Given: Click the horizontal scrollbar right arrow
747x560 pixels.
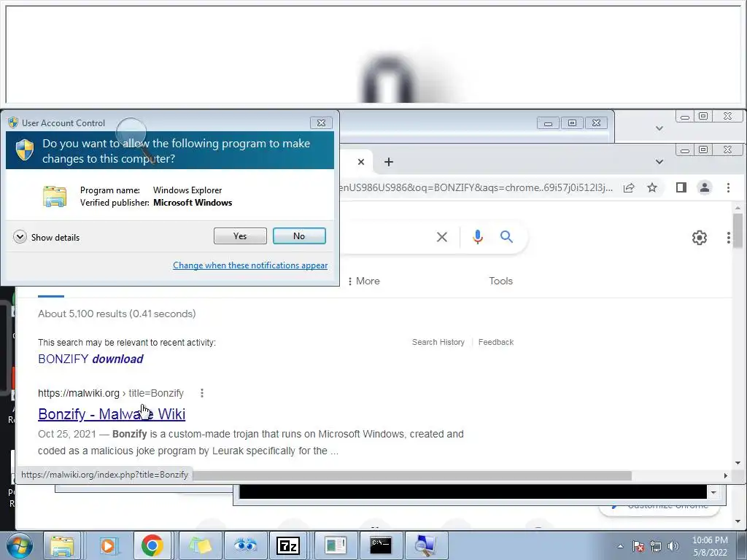Looking at the screenshot, I should [x=726, y=475].
